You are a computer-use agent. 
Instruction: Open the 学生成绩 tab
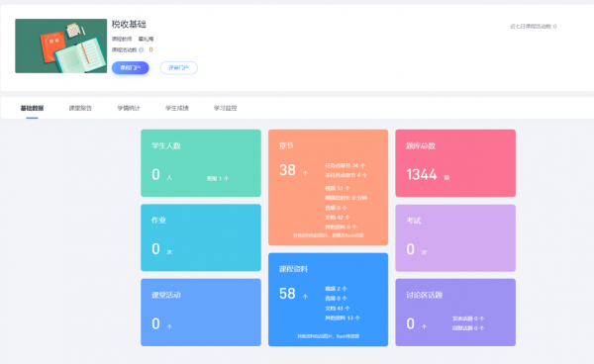tap(177, 108)
